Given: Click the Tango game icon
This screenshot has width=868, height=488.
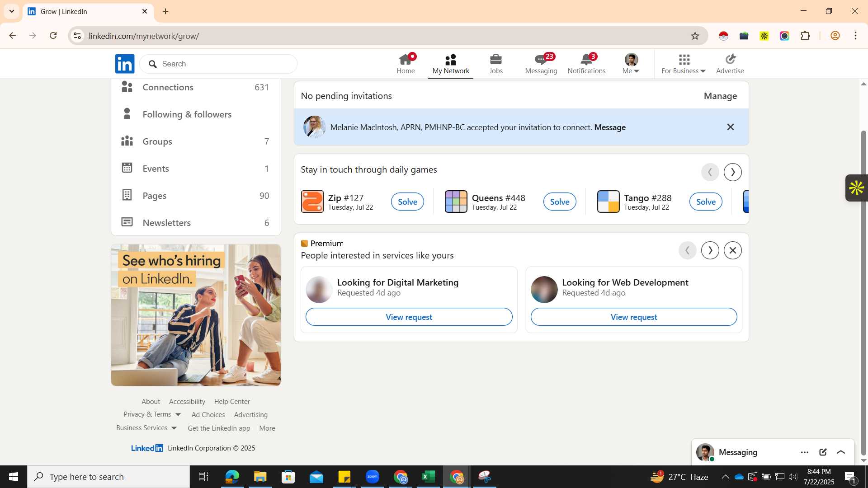Looking at the screenshot, I should [x=609, y=202].
